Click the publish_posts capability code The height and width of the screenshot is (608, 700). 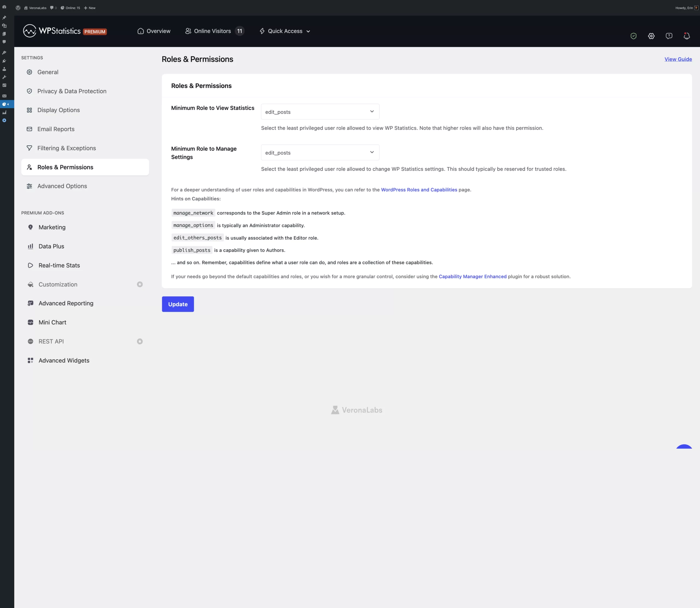click(x=192, y=250)
